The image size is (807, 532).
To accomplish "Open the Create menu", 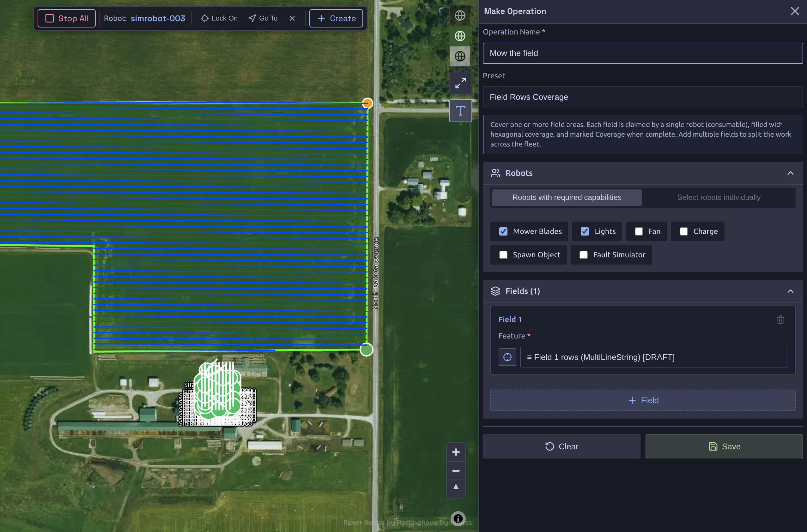I will 336,18.
